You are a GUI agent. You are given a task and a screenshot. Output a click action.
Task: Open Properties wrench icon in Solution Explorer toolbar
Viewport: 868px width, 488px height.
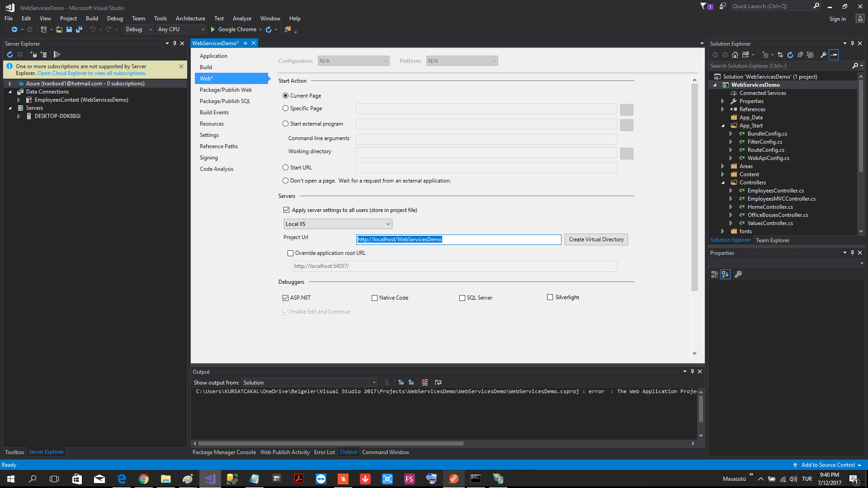pos(824,55)
